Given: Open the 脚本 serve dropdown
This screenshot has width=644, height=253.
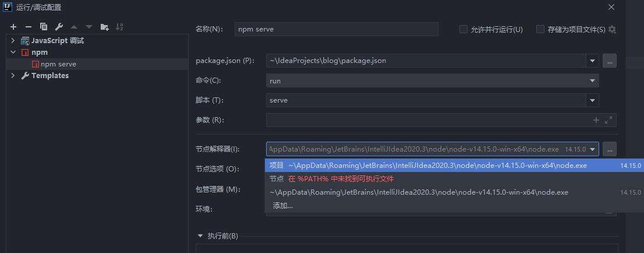Looking at the screenshot, I should coord(592,100).
